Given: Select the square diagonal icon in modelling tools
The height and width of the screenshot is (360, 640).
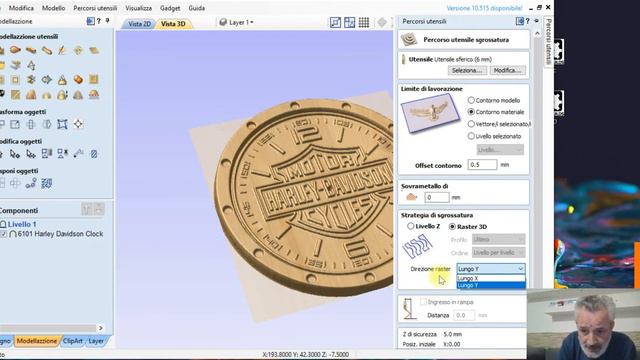Looking at the screenshot, I should point(16,95).
